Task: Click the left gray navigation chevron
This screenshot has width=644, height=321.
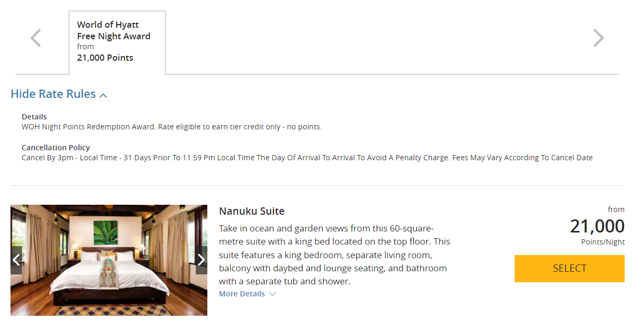Action: [36, 38]
